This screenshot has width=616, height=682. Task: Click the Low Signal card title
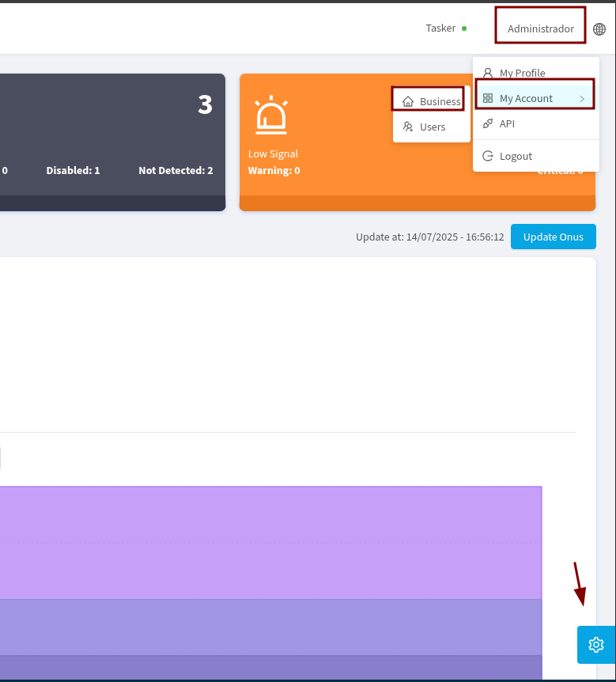pos(273,153)
